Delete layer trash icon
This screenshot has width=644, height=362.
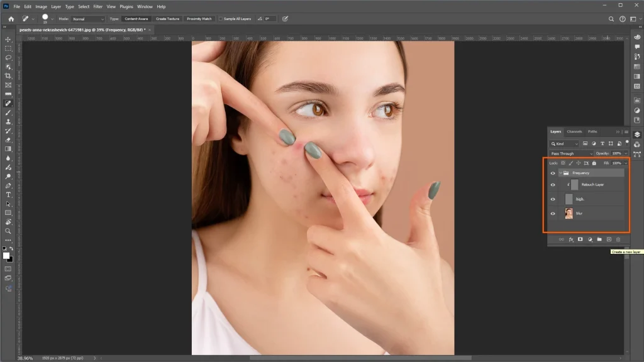tap(618, 239)
